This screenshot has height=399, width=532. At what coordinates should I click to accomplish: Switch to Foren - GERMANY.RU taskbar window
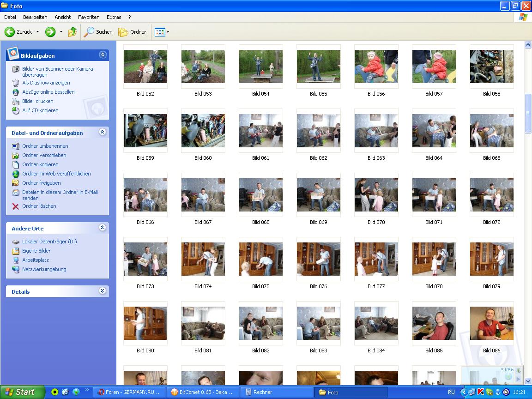[129, 392]
